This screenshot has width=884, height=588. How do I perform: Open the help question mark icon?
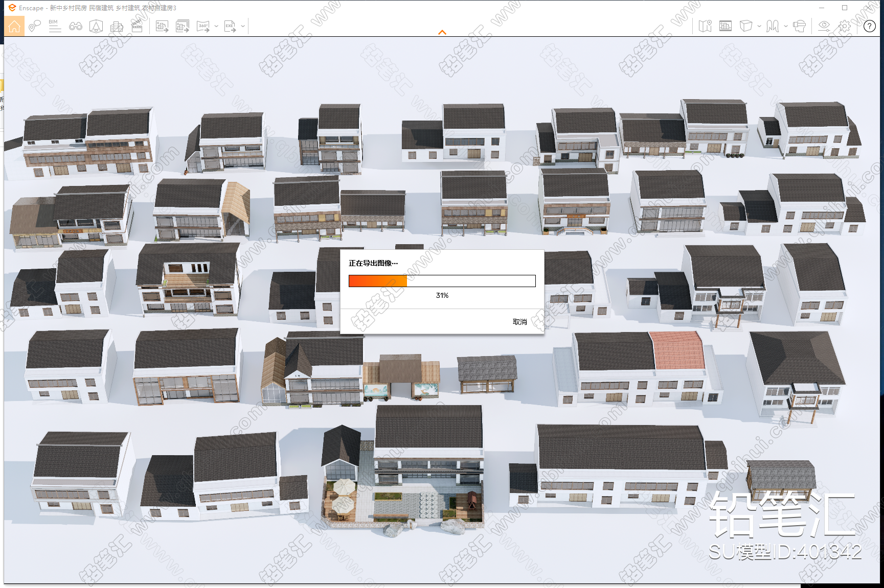870,26
